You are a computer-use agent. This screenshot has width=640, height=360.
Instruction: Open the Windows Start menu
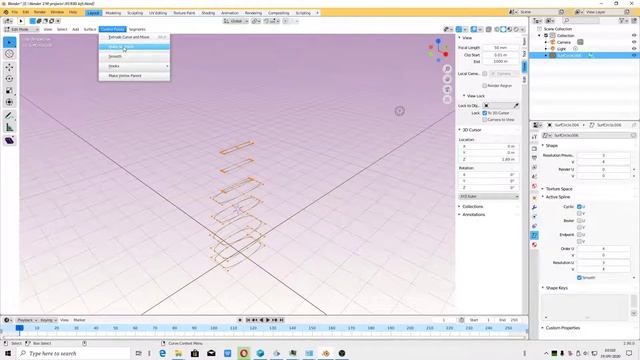(8, 353)
